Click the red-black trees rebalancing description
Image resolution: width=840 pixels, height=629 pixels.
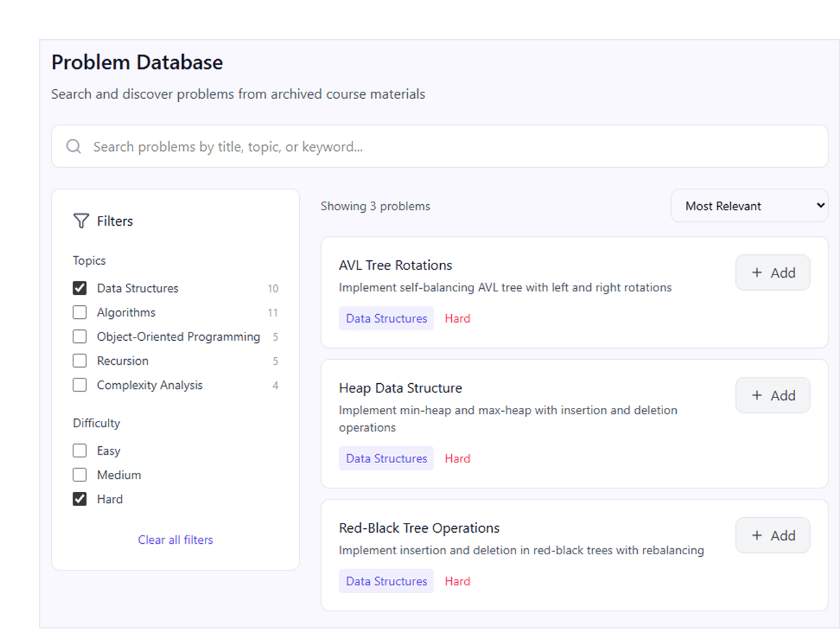(x=521, y=550)
